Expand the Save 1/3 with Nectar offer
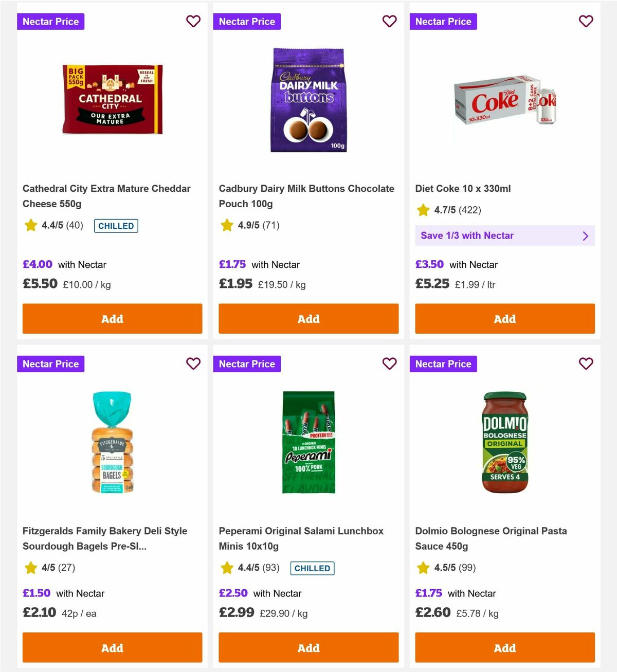This screenshot has height=672, width=617. 505,235
